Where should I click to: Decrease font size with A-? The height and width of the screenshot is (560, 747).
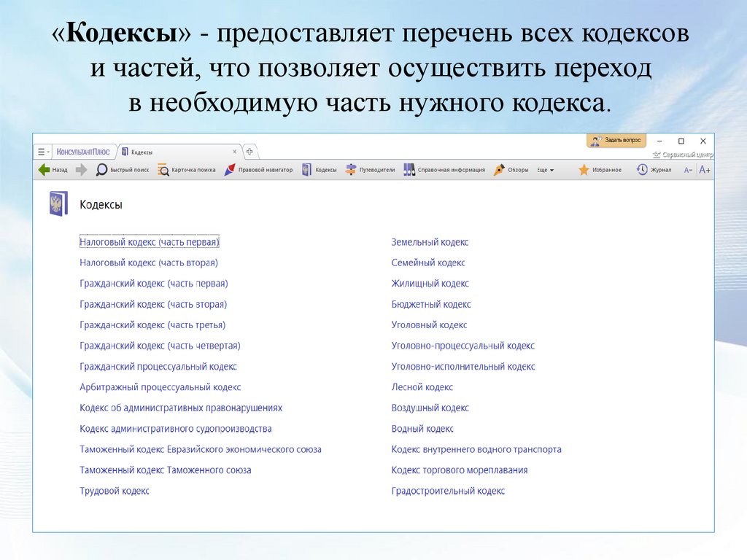tap(688, 170)
